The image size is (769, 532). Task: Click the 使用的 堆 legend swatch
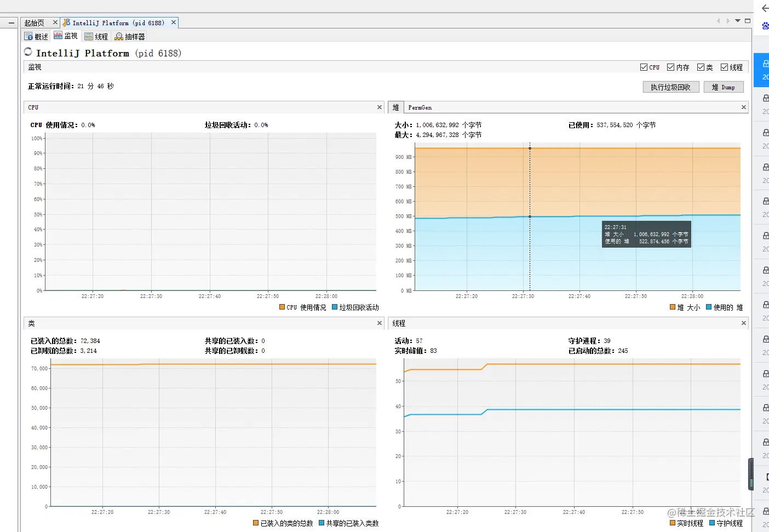(709, 307)
